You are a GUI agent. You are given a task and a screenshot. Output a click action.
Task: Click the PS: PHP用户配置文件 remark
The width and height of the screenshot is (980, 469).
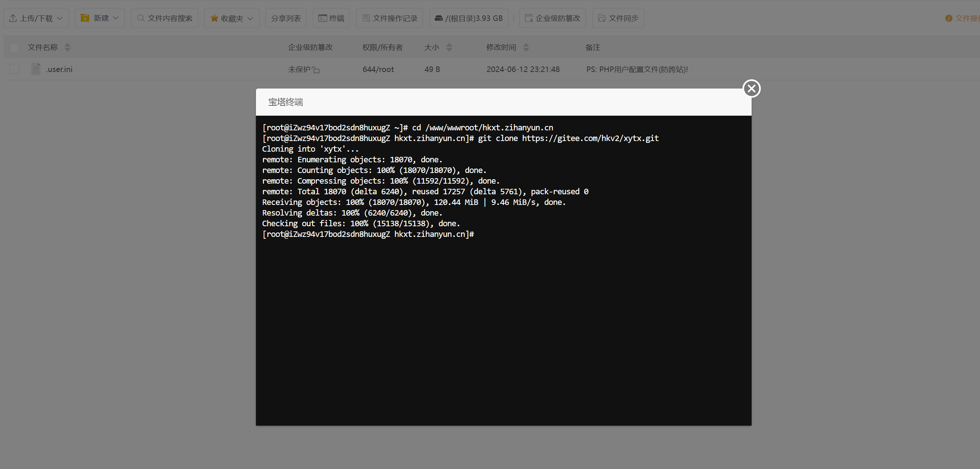[x=637, y=69]
